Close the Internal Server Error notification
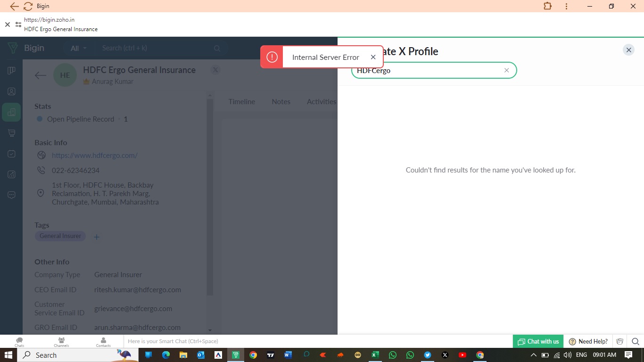The image size is (644, 362). click(373, 57)
